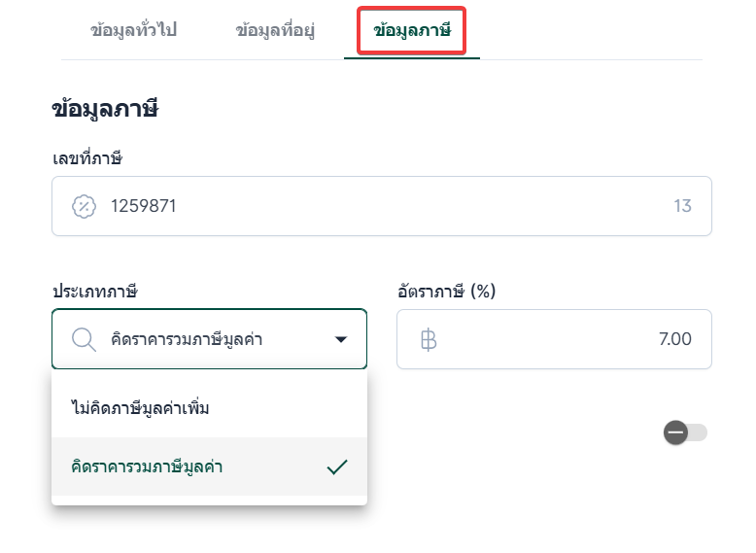Click the baht currency icon
This screenshot has height=553, width=756.
(429, 339)
